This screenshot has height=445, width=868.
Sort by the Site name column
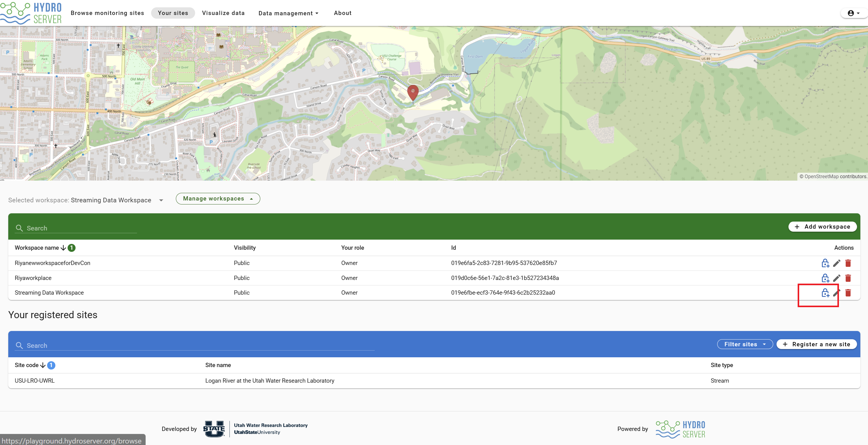coord(218,365)
